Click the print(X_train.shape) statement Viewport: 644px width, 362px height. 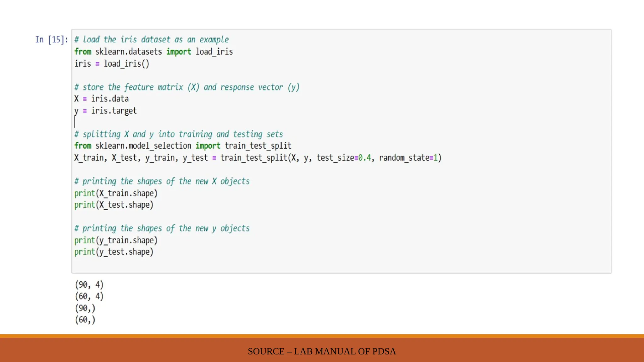tap(116, 193)
